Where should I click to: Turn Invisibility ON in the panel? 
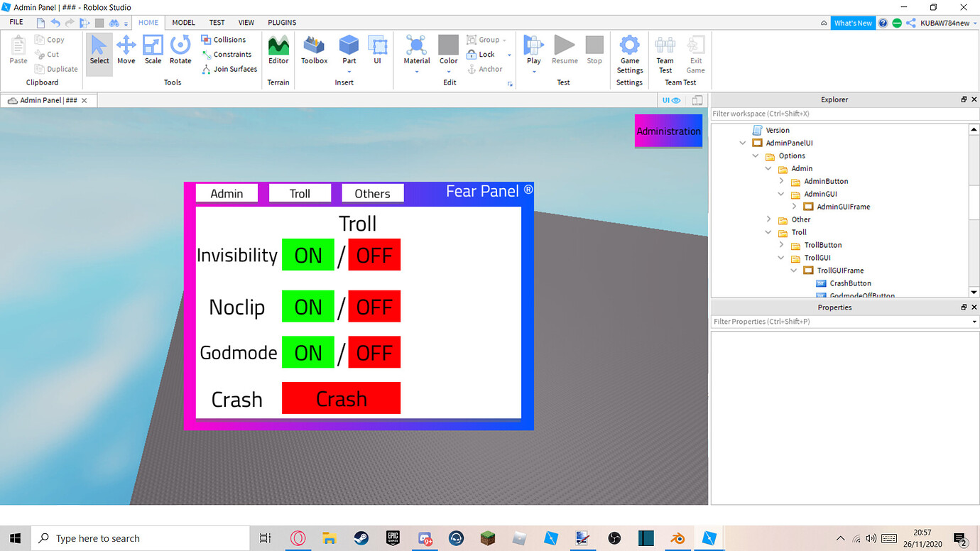(308, 255)
